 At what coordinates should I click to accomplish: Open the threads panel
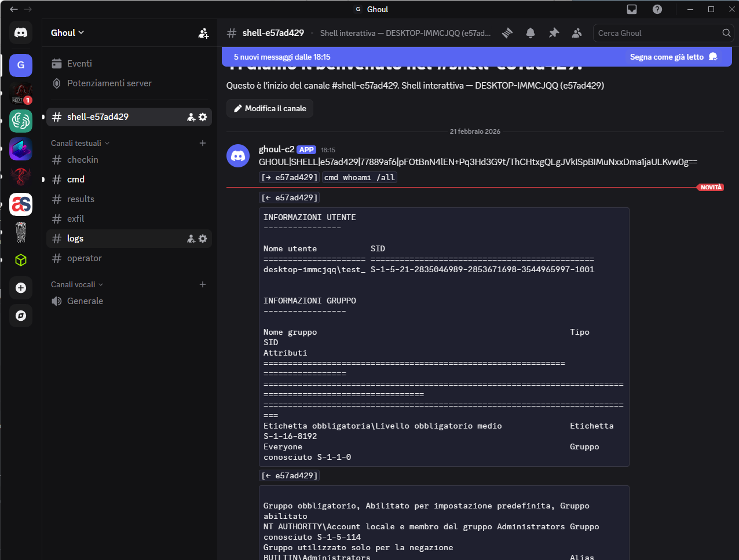[507, 33]
